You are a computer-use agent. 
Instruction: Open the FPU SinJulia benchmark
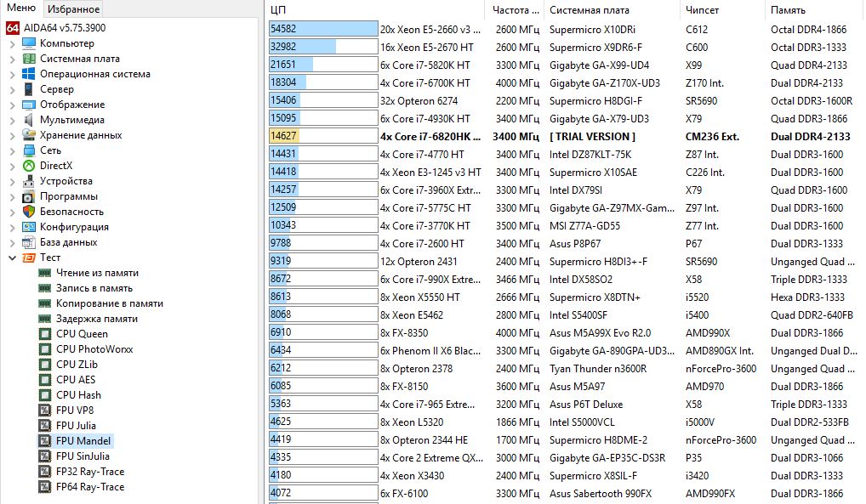click(83, 456)
